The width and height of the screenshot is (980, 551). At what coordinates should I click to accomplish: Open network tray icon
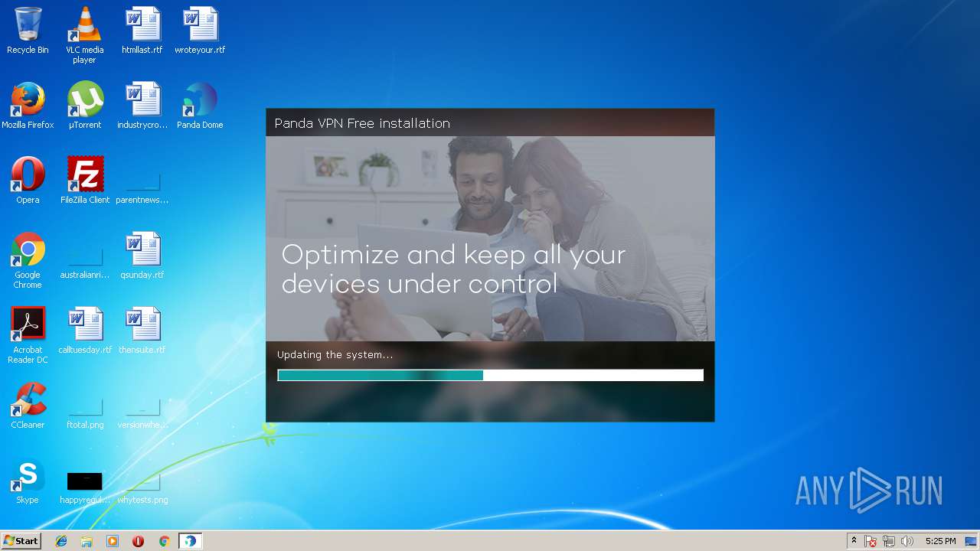tap(889, 541)
